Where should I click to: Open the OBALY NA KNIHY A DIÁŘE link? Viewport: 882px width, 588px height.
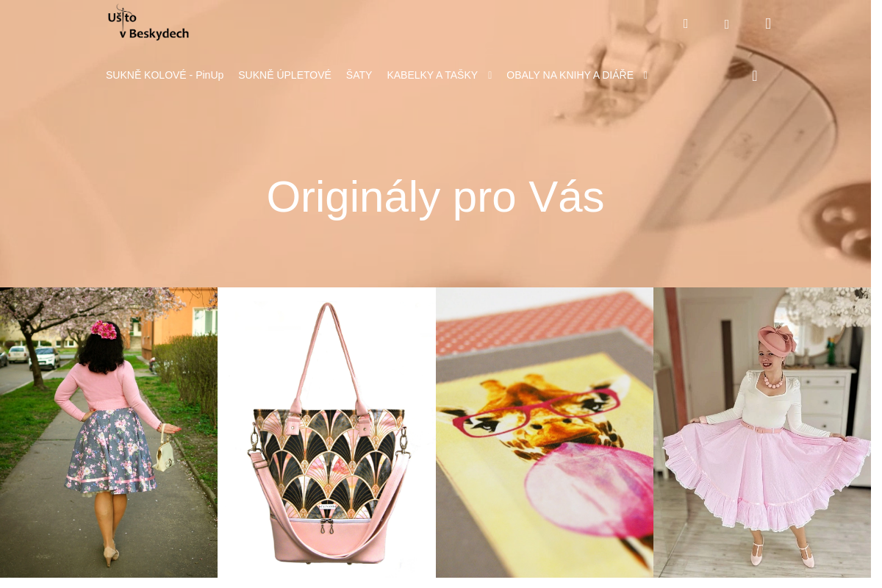[x=570, y=75]
